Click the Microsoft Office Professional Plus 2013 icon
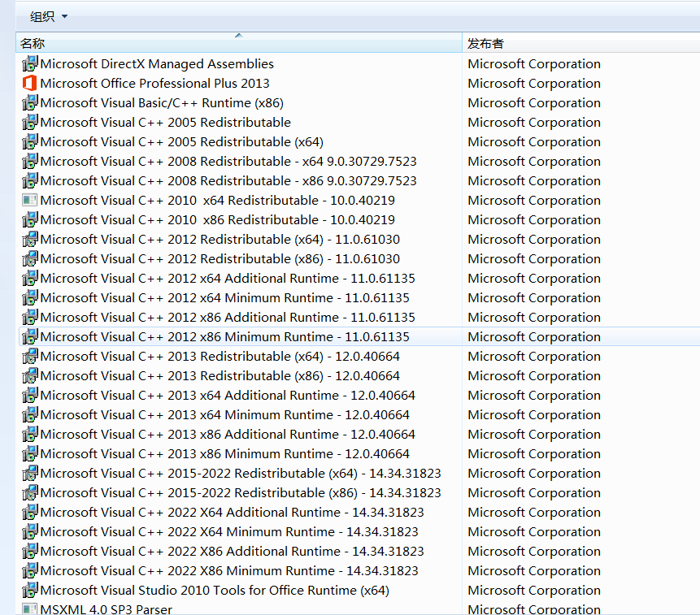Viewport: 700px width, 615px height. point(29,83)
